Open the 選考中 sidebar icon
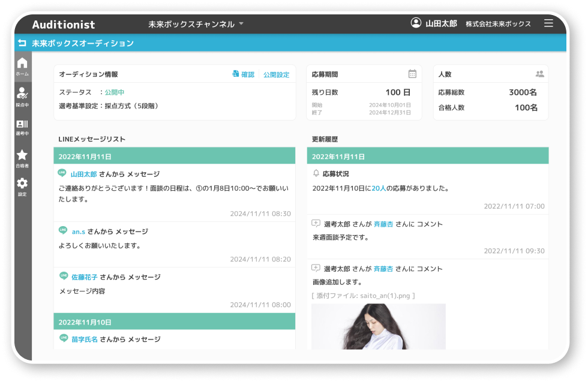 (22, 127)
